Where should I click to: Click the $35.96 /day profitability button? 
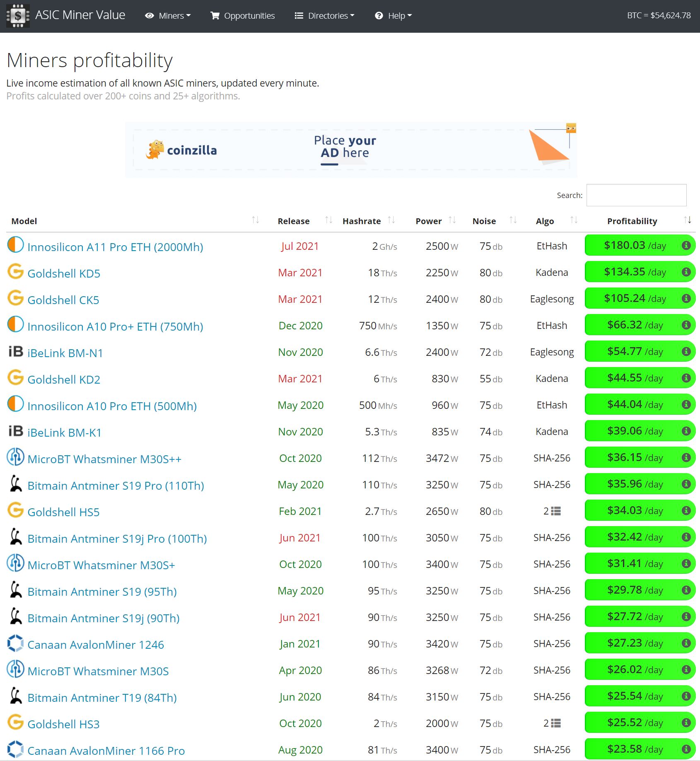click(640, 484)
